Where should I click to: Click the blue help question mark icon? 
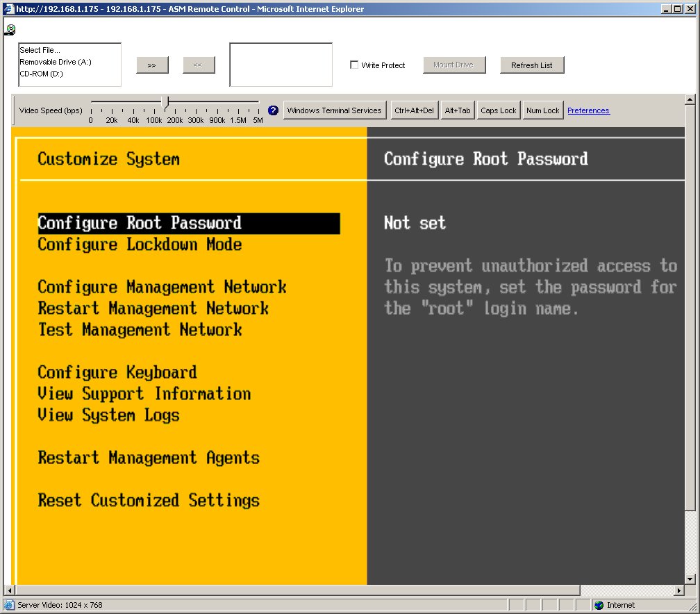pos(272,110)
